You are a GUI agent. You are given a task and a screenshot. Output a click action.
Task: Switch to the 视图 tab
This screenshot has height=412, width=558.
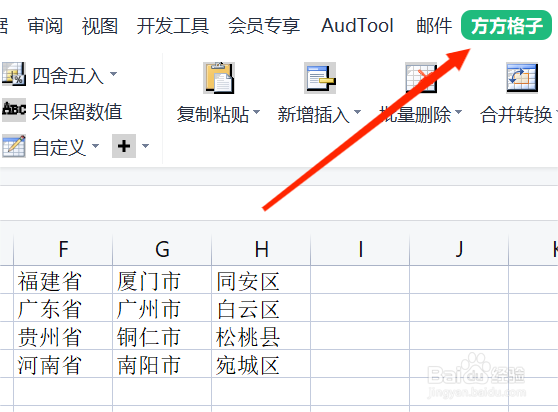pos(100,26)
